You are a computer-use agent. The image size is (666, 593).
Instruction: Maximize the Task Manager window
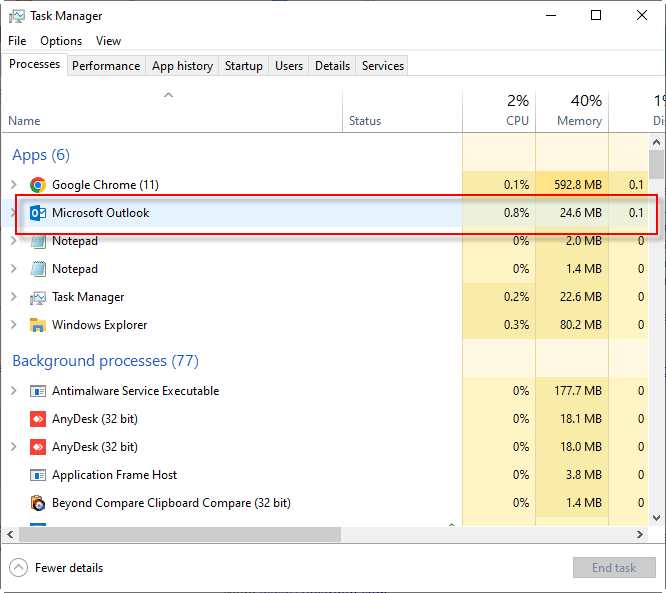[x=596, y=16]
